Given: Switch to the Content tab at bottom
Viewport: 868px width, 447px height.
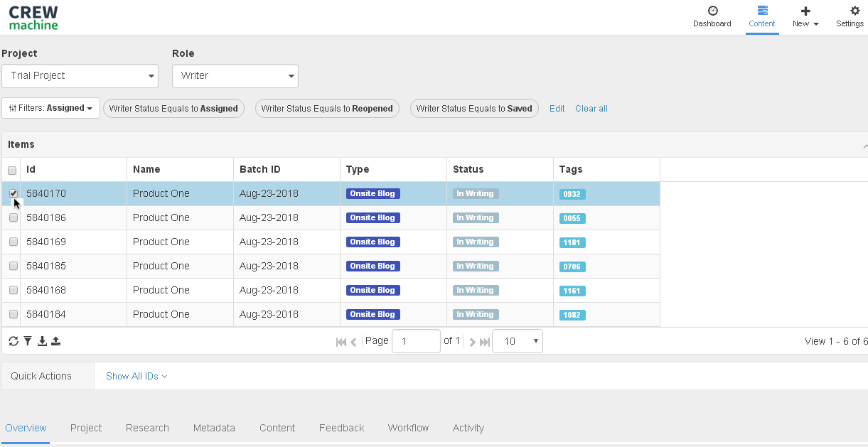Looking at the screenshot, I should (x=277, y=428).
